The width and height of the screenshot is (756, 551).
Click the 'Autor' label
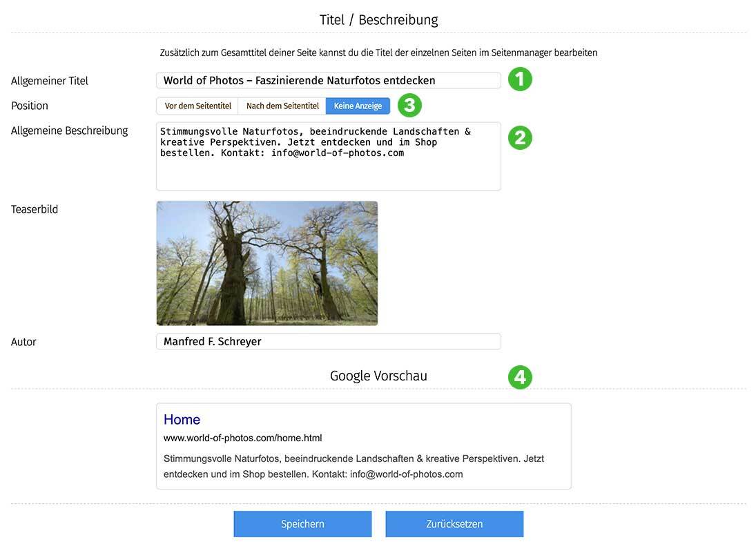[23, 342]
